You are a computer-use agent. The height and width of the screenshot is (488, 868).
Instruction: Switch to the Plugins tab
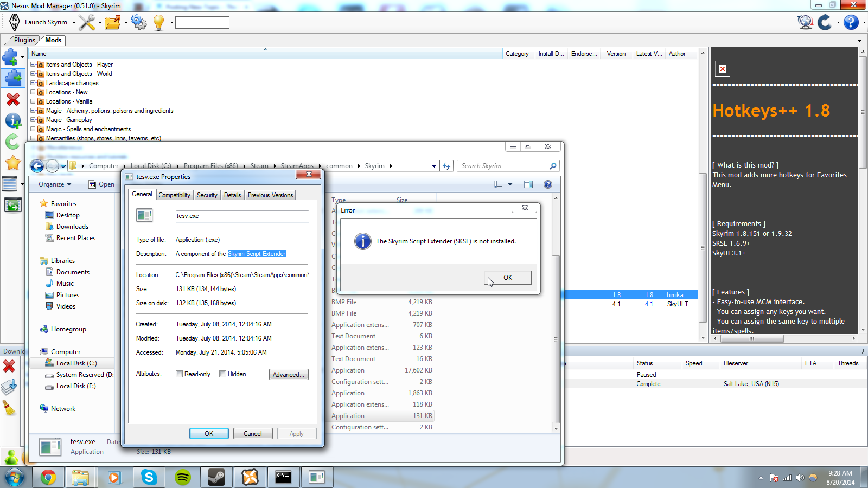click(24, 40)
